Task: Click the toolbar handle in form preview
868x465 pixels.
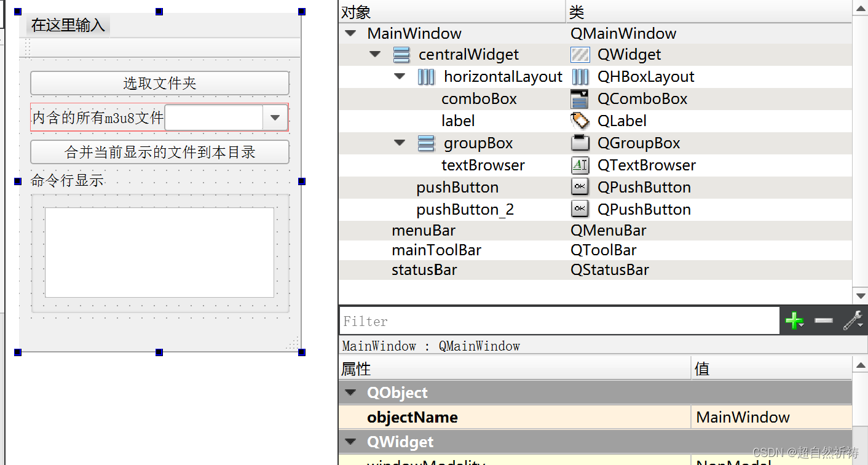Action: [x=27, y=47]
